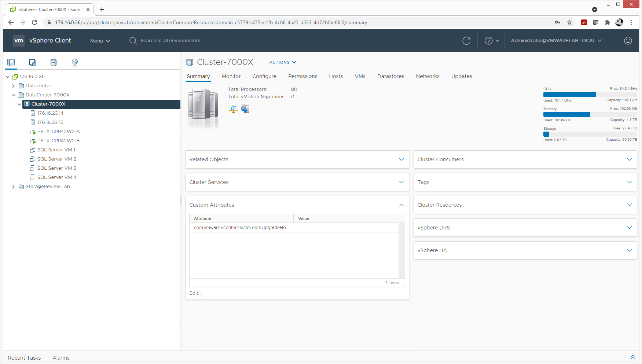Switch to the Datastores tab
This screenshot has width=642, height=364.
(390, 76)
